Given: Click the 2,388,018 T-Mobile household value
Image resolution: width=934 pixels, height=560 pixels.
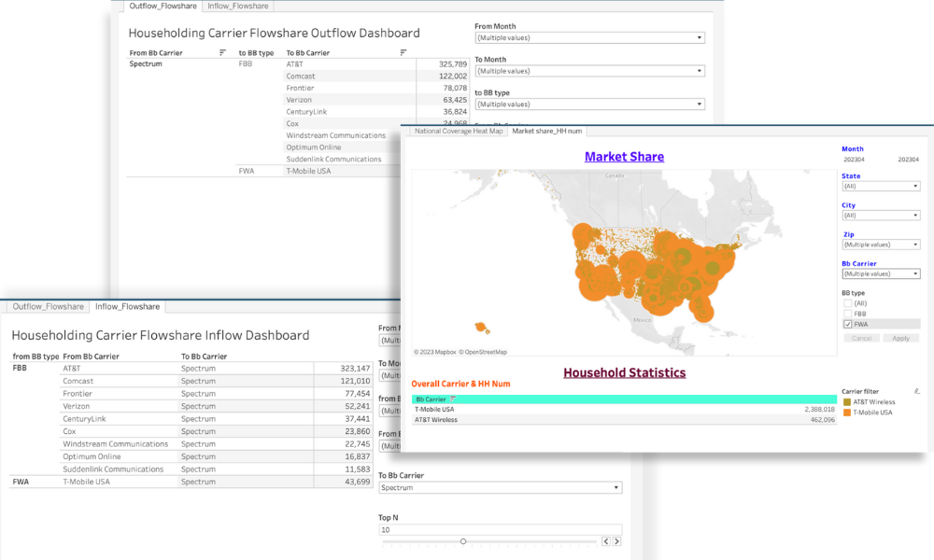Looking at the screenshot, I should click(820, 410).
